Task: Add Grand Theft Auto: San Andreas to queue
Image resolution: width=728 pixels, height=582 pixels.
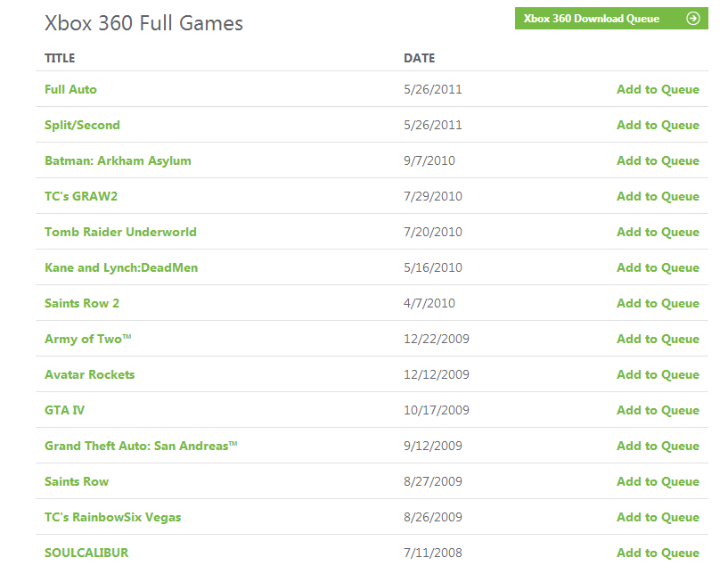Action: 658,446
